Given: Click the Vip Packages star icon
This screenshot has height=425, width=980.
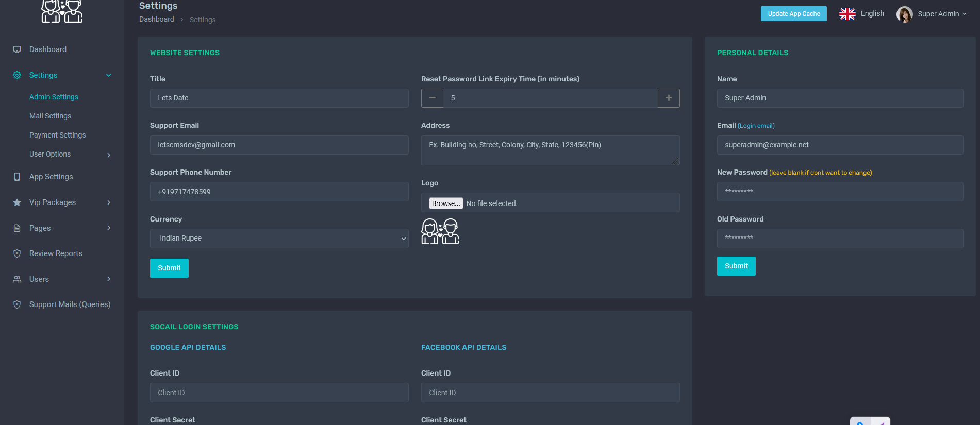Looking at the screenshot, I should 17,202.
